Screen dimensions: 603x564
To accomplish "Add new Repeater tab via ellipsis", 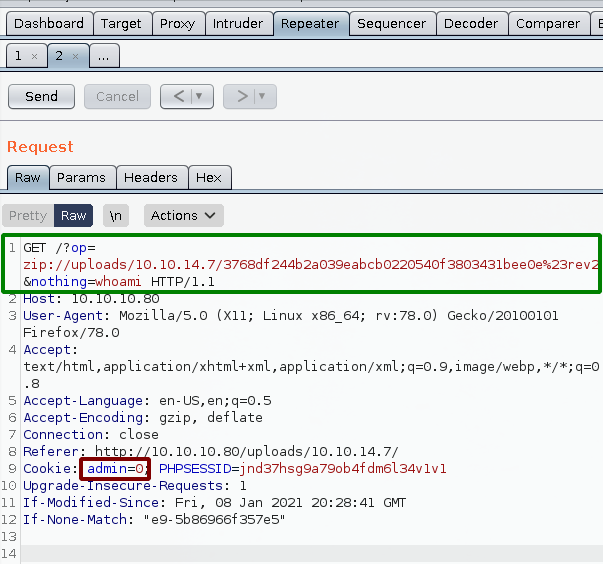I will coord(103,57).
